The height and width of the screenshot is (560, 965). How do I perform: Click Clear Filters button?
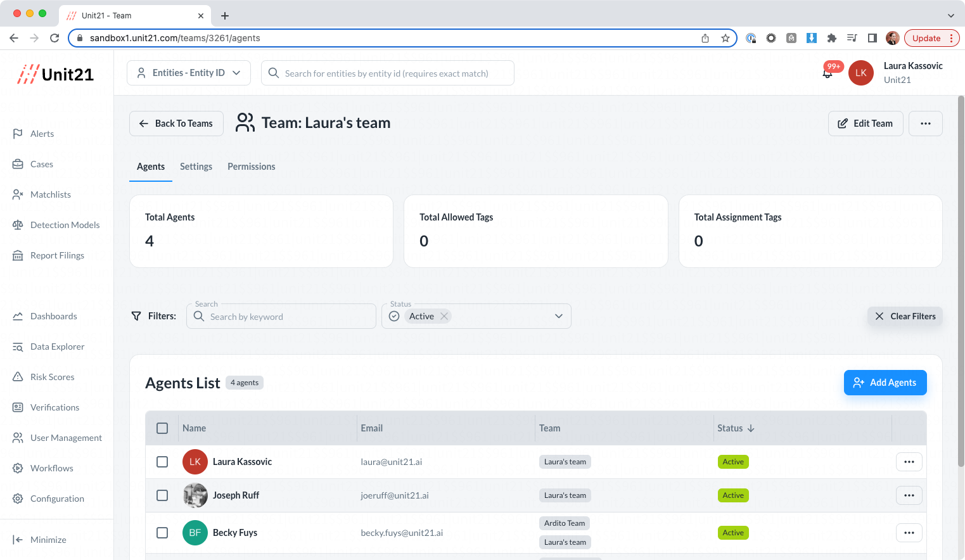coord(905,316)
